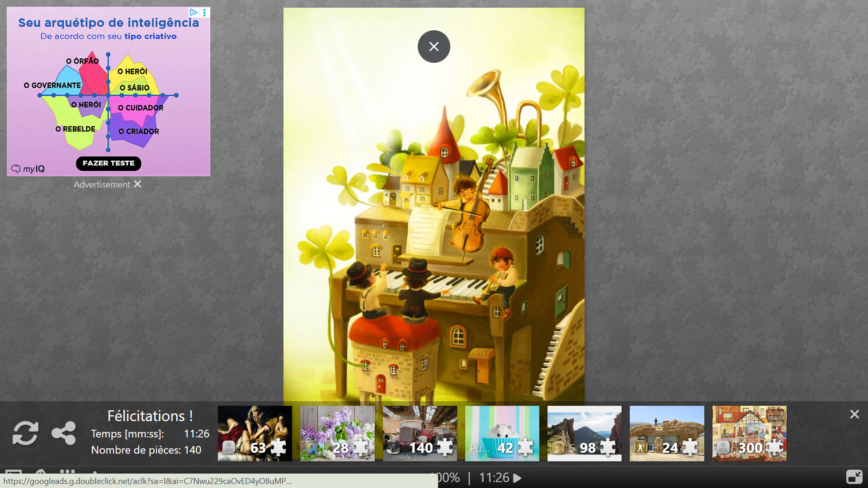This screenshot has height=488, width=868.
Task: Open the 42-piece hamster cupcake puzzle
Action: click(502, 433)
